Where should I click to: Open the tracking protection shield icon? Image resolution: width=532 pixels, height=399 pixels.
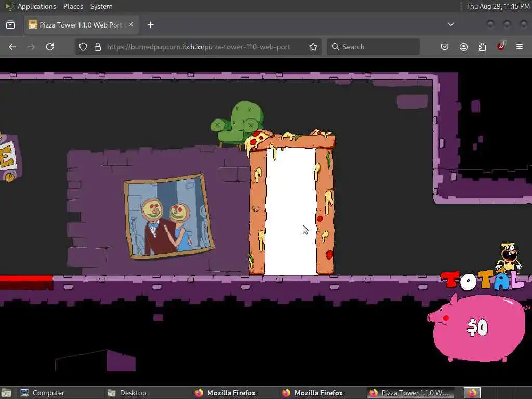coord(83,47)
